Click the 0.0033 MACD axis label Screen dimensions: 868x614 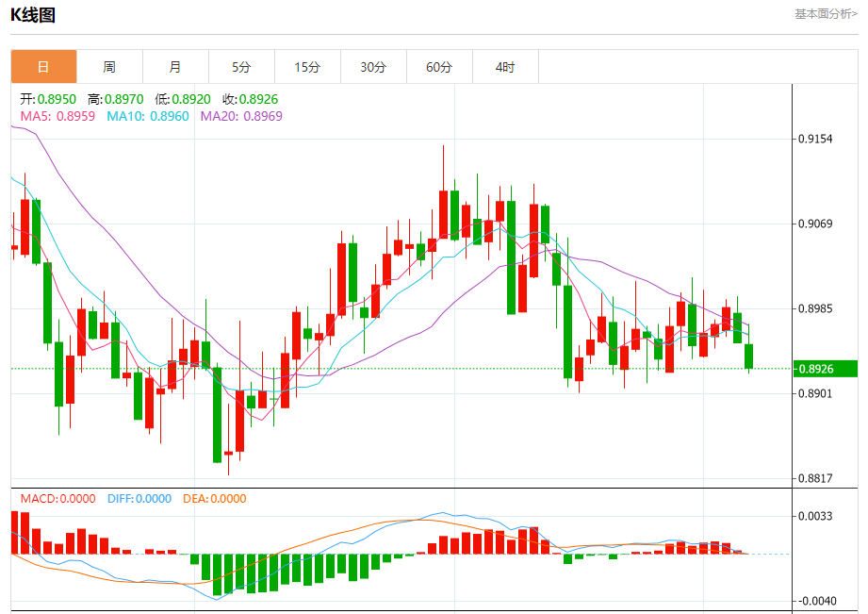pos(815,517)
